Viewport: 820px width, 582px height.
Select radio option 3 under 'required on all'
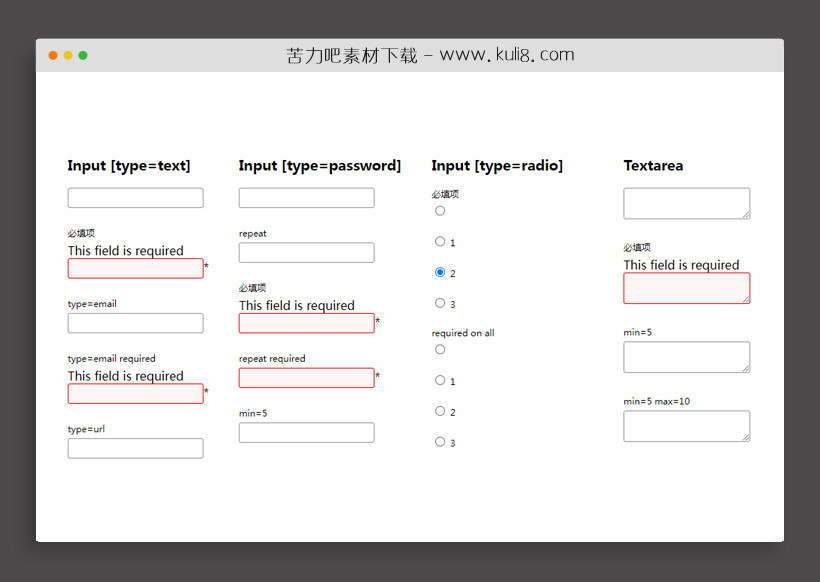[440, 441]
